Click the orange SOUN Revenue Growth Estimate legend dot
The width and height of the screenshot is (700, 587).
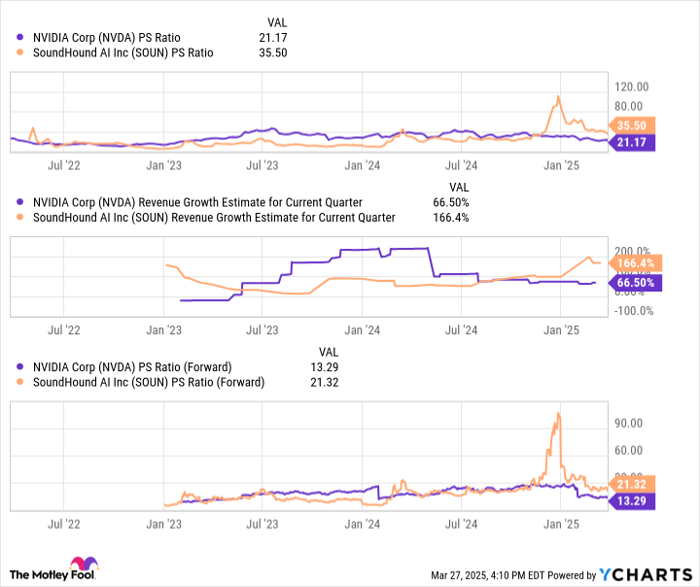pos(23,217)
